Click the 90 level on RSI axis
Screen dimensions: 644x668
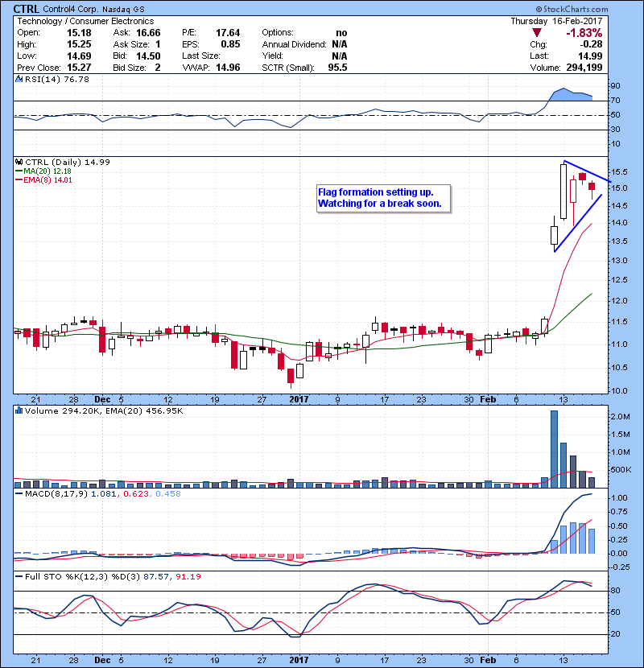tap(616, 85)
